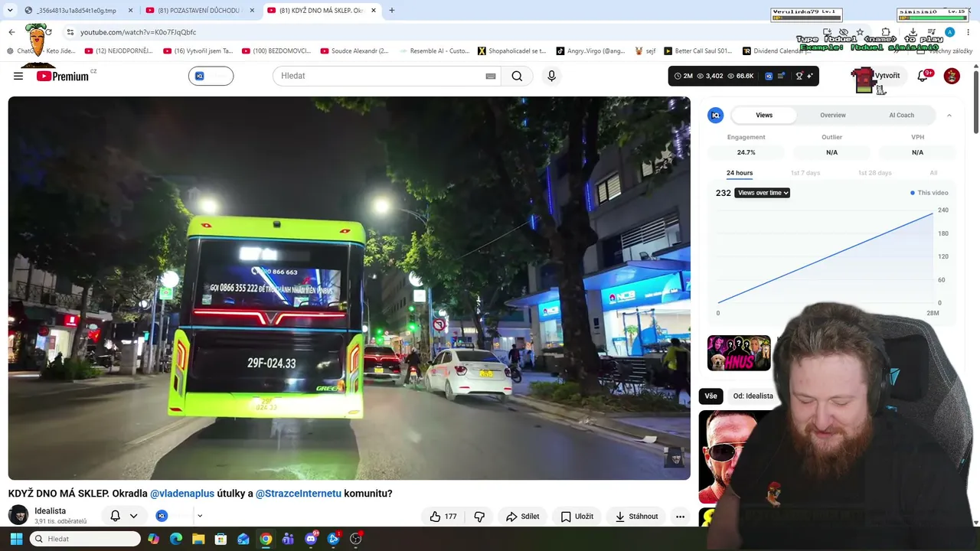Open the YouTube guide hamburger menu

(18, 76)
